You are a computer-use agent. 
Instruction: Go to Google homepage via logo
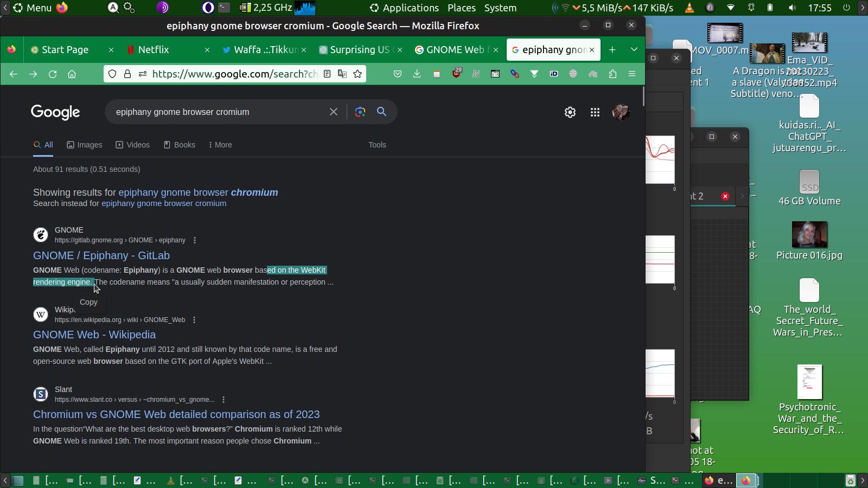55,112
